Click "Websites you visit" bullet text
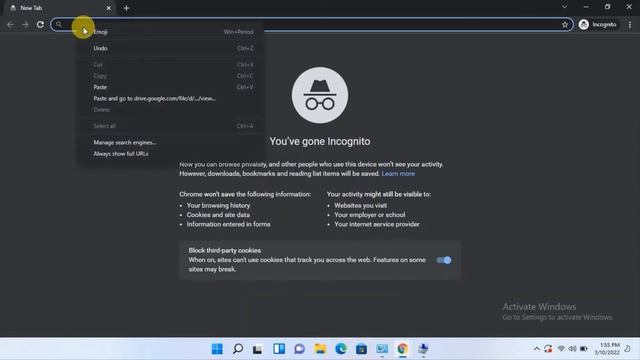Image resolution: width=640 pixels, height=360 pixels. click(361, 206)
